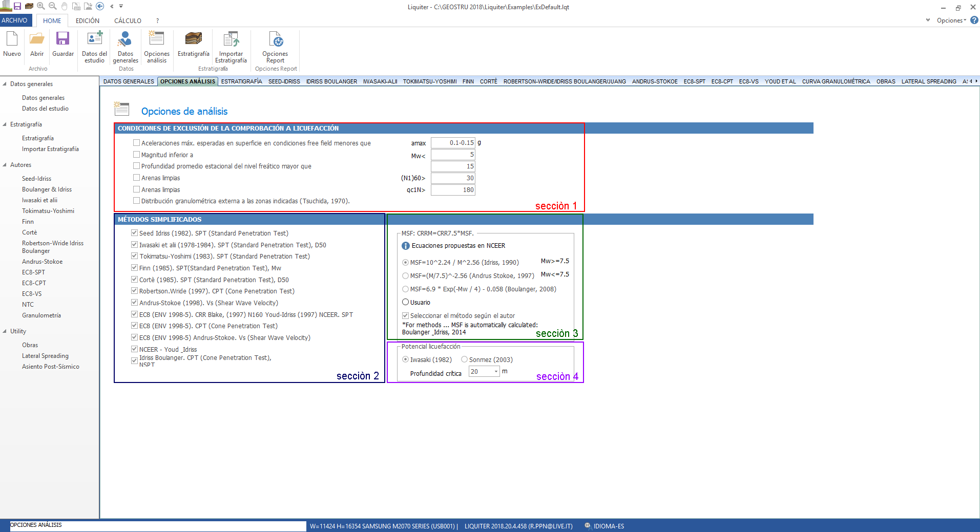Select Andrus-Stokoe in the Autores tree
980x532 pixels.
click(x=42, y=262)
